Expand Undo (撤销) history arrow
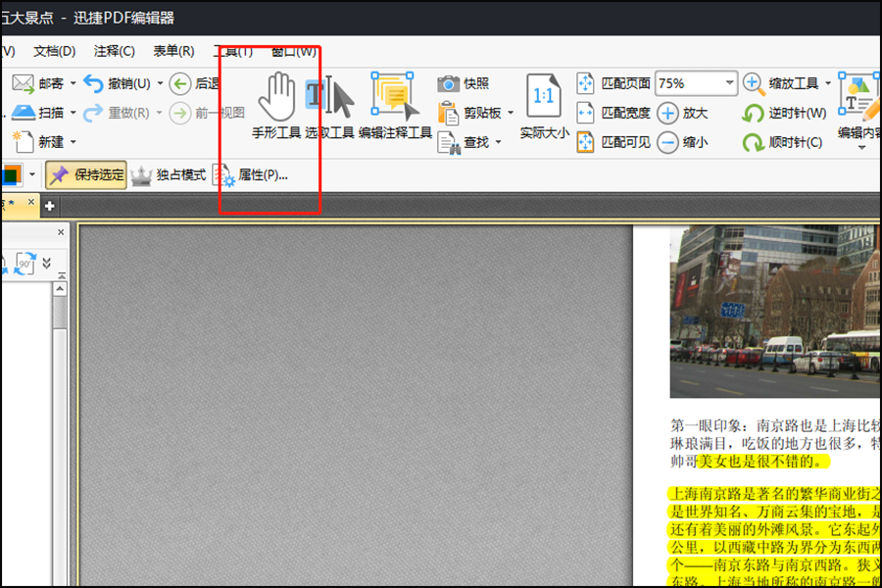 pyautogui.click(x=160, y=84)
